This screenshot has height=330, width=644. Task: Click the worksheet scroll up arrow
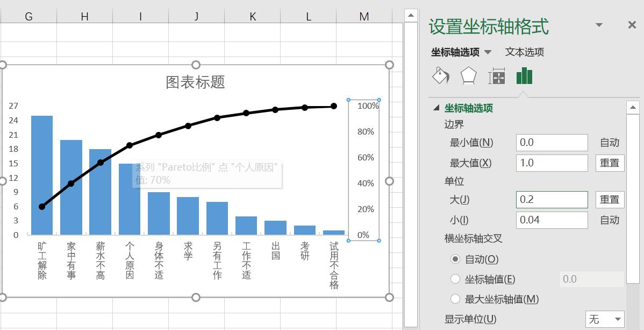click(411, 16)
